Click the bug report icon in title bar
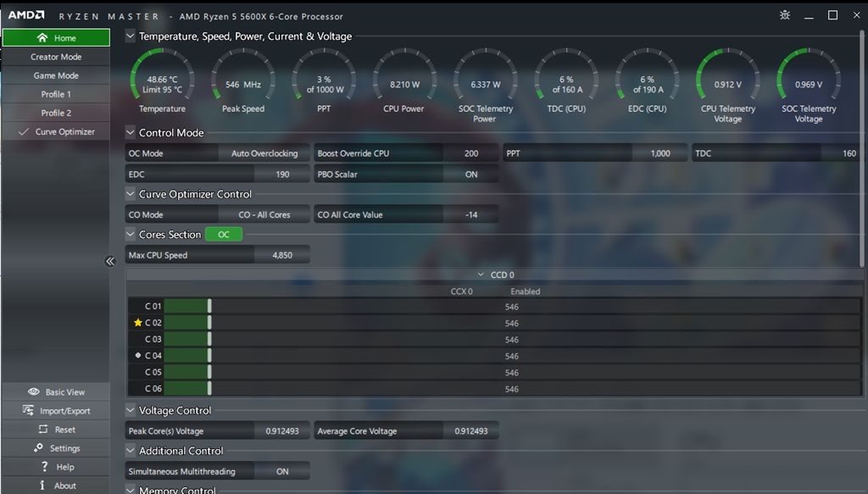Screen dimensions: 868x494 pyautogui.click(x=784, y=15)
